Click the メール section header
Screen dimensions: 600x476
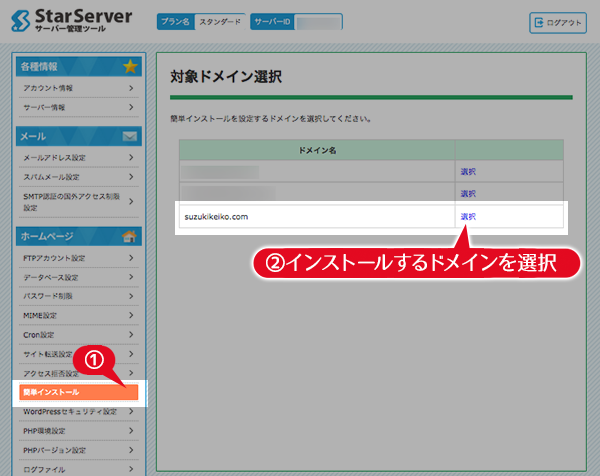tap(79, 136)
